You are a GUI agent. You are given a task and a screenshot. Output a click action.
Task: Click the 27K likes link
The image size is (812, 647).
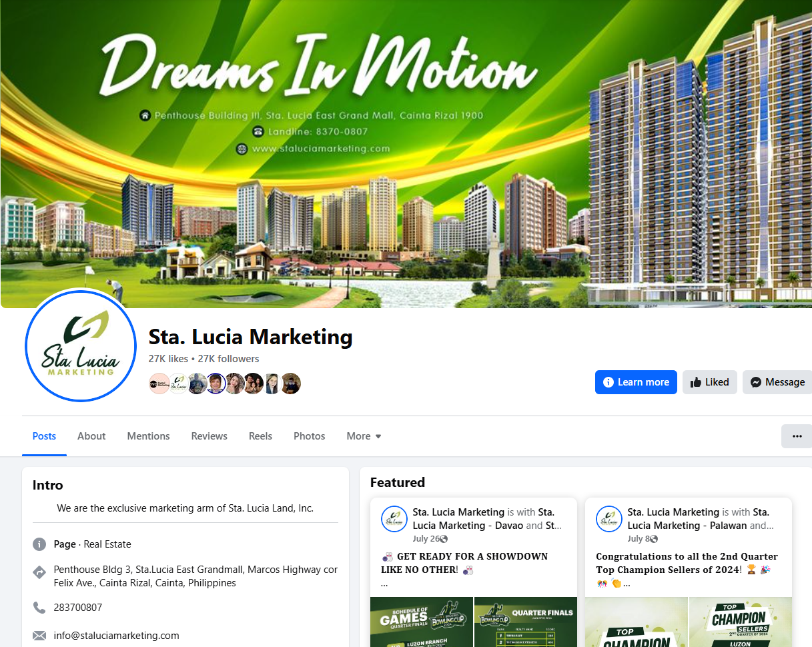(x=168, y=359)
